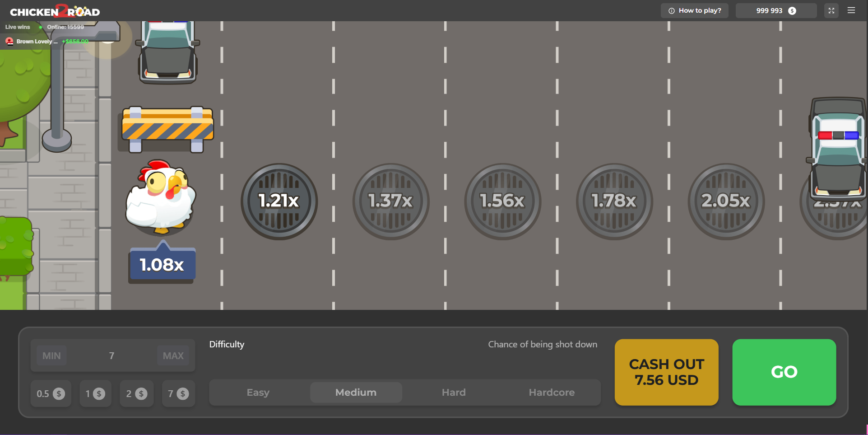
Task: Click the 1.21x manhole multiplier
Action: click(x=279, y=201)
